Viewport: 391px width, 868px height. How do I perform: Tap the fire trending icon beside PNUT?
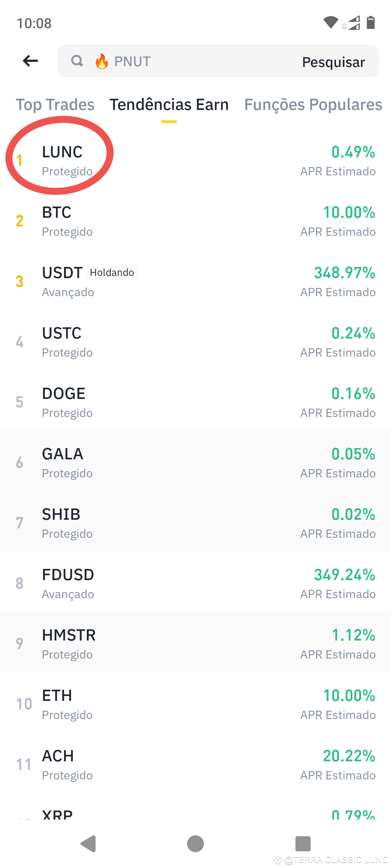(102, 61)
